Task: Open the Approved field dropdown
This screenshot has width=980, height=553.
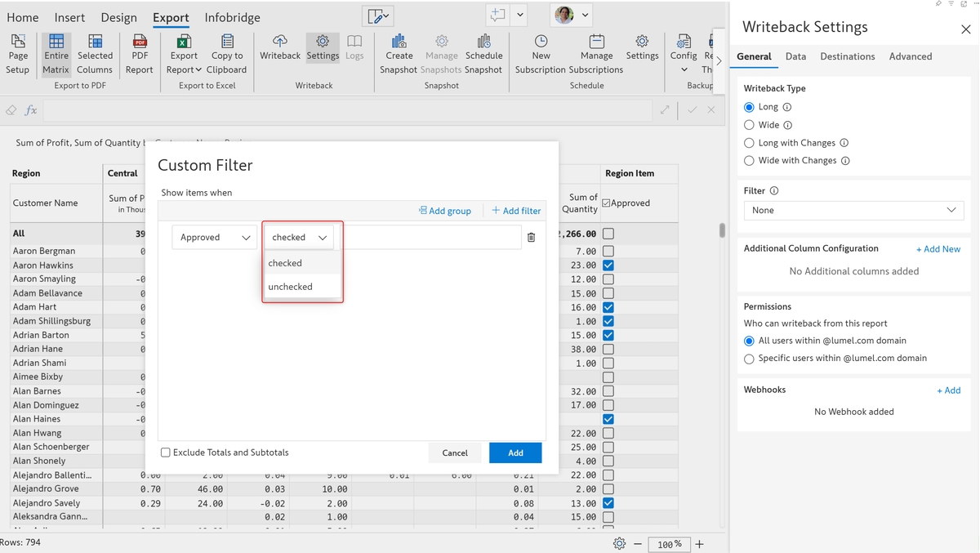Action: [x=215, y=238]
